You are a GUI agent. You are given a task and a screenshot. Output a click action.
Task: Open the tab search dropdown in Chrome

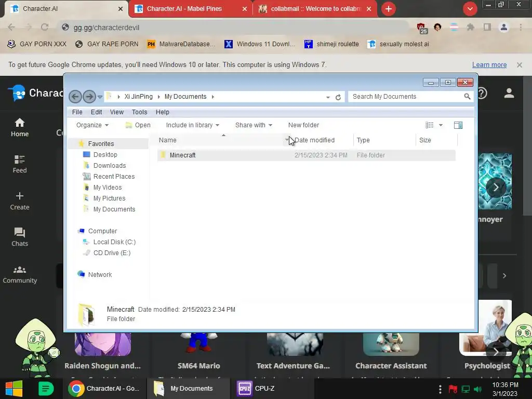(470, 9)
